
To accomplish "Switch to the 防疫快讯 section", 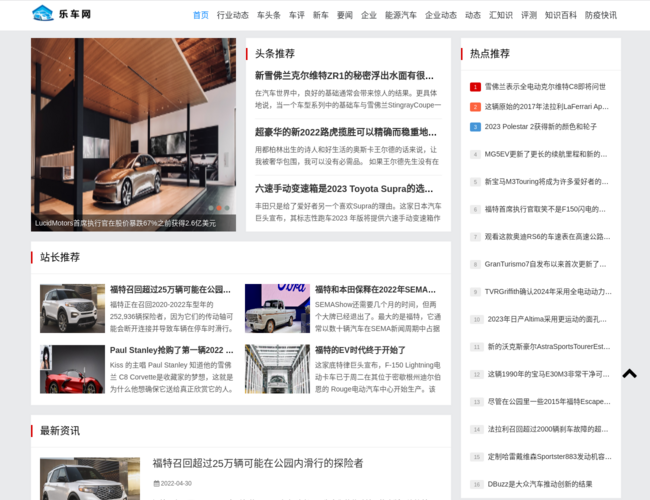I will coord(601,15).
